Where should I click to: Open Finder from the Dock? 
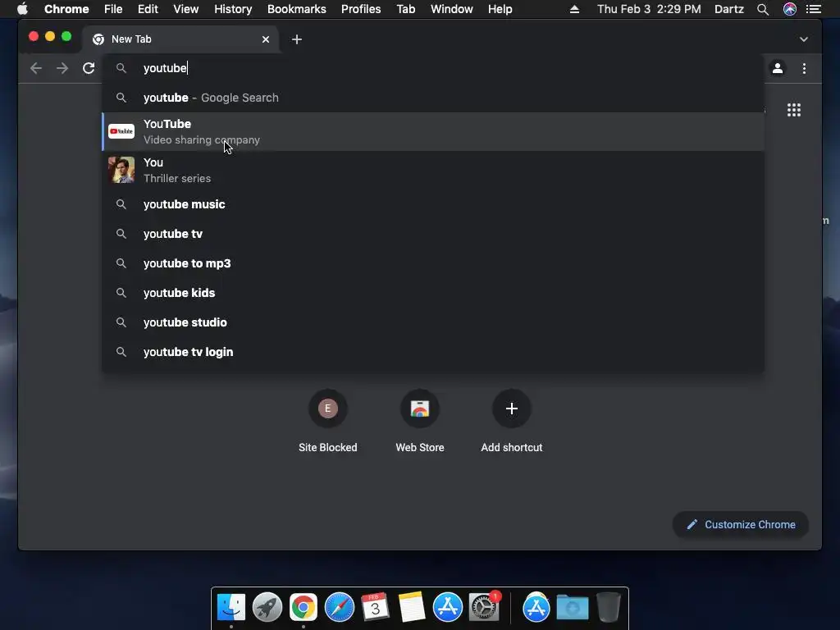pos(231,607)
